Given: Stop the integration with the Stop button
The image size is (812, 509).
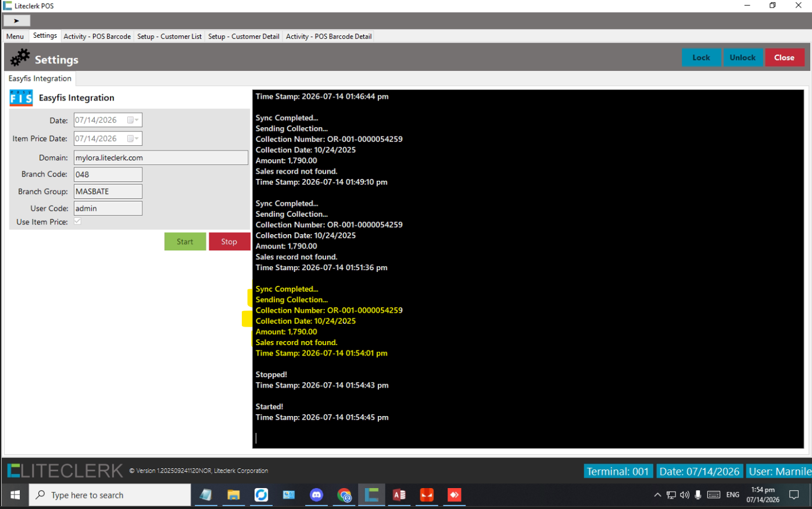Looking at the screenshot, I should (x=229, y=242).
